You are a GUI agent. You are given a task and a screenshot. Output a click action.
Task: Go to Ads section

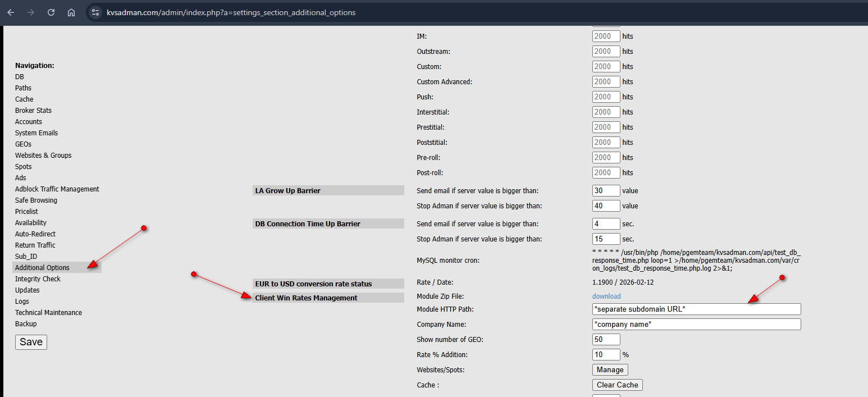click(21, 178)
